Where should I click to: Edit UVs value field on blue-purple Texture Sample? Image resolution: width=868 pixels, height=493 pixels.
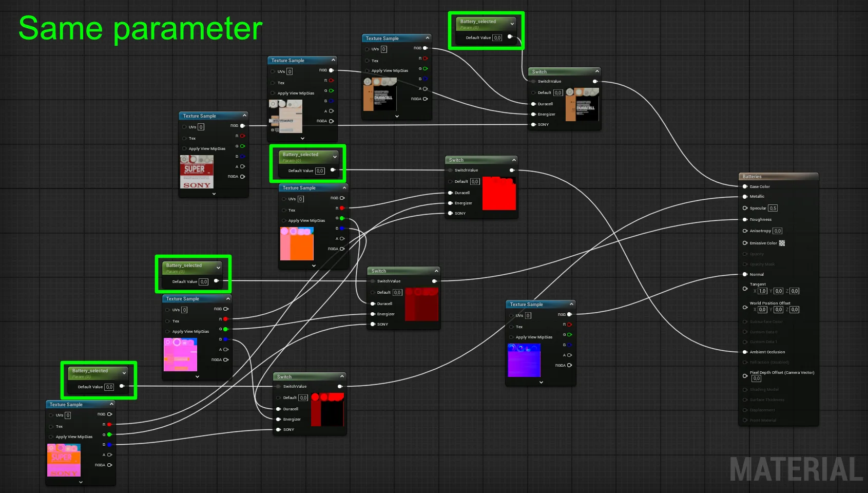point(528,316)
